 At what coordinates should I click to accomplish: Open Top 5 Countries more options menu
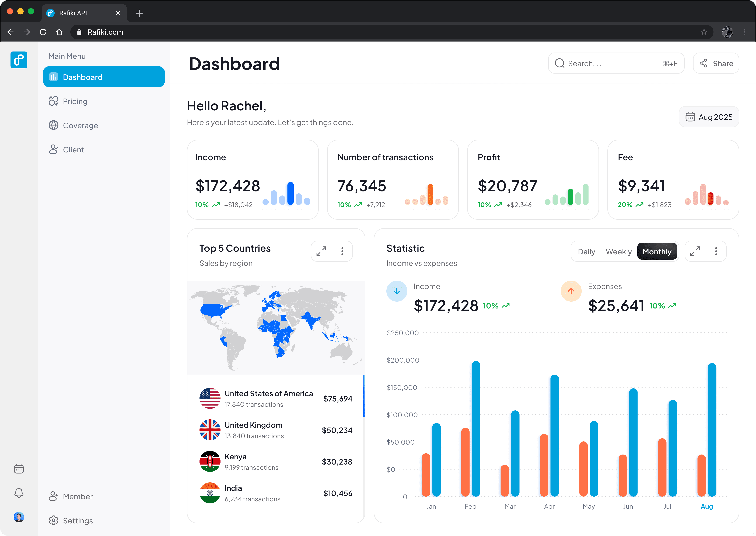coord(342,251)
